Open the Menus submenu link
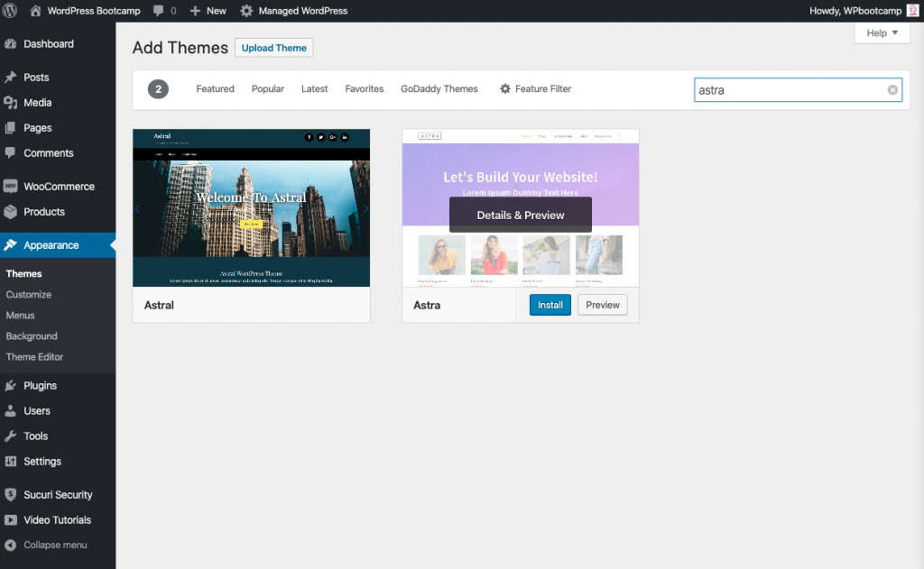This screenshot has height=569, width=924. (x=20, y=315)
